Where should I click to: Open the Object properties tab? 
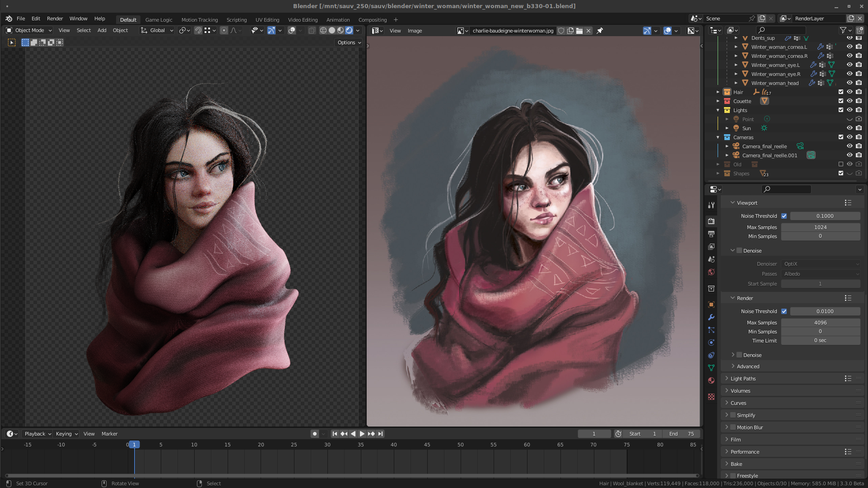click(x=711, y=305)
